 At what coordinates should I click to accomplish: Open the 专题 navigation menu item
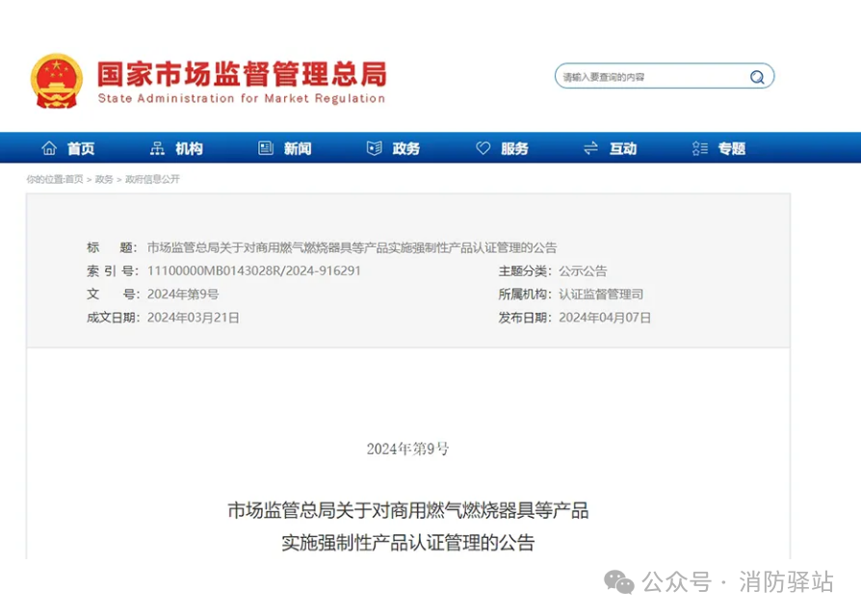[x=731, y=148]
